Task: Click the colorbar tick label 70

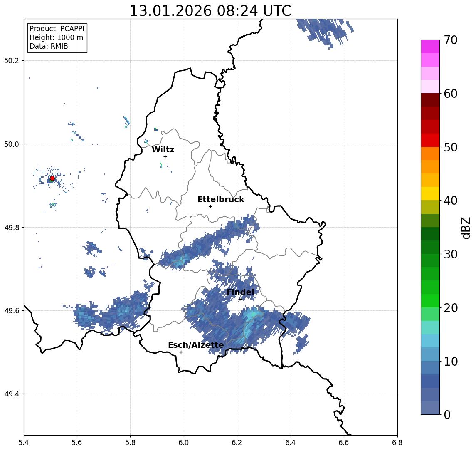Action: point(451,40)
